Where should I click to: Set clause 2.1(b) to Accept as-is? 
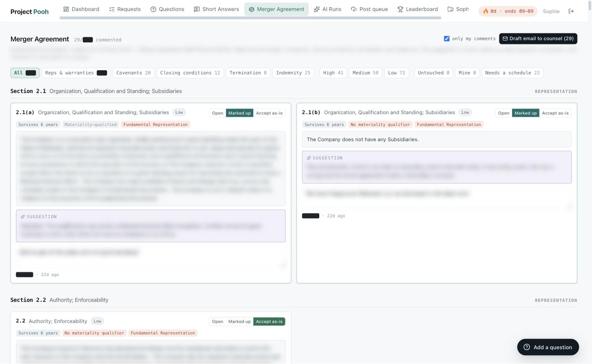[555, 113]
